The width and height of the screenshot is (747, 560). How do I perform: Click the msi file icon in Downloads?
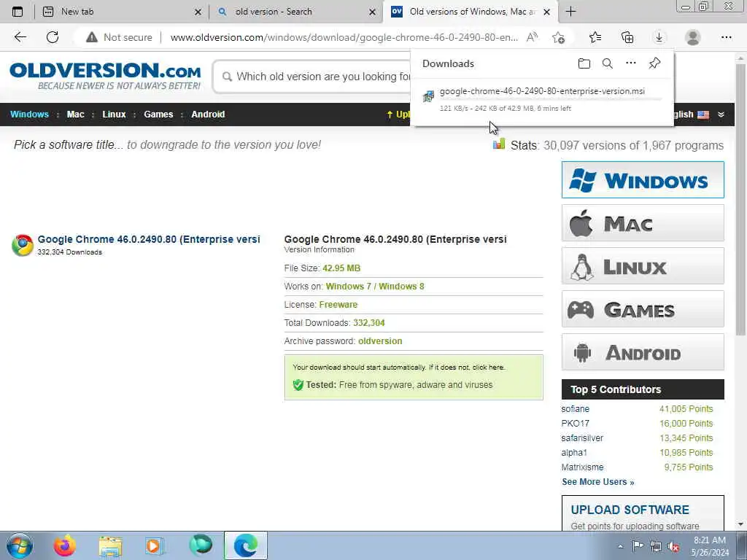pos(428,96)
